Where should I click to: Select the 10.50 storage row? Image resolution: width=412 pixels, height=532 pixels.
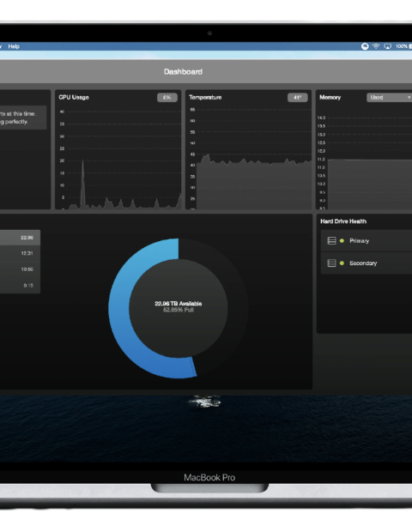[x=20, y=269]
